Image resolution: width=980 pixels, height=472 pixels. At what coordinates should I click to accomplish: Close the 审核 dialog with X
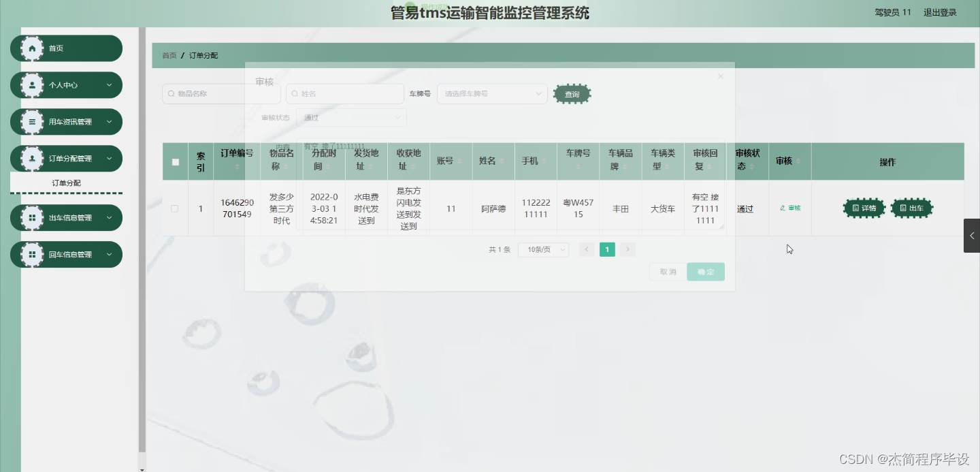(x=721, y=76)
